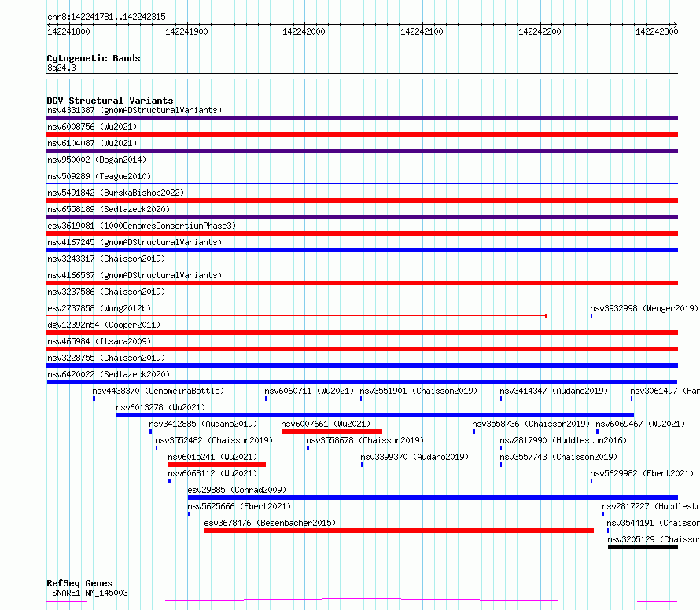Click esv3619081 (1000GenomesConsortiumPhase3) label

click(142, 226)
